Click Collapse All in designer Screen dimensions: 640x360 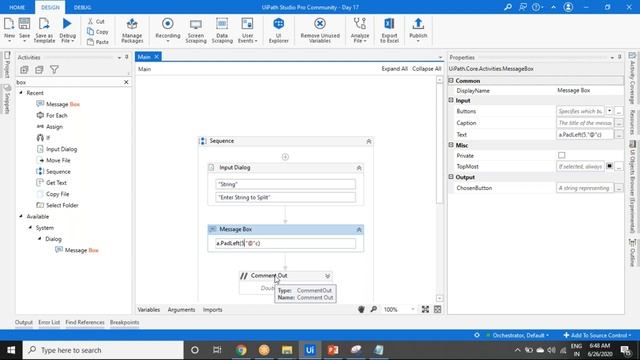pyautogui.click(x=427, y=69)
